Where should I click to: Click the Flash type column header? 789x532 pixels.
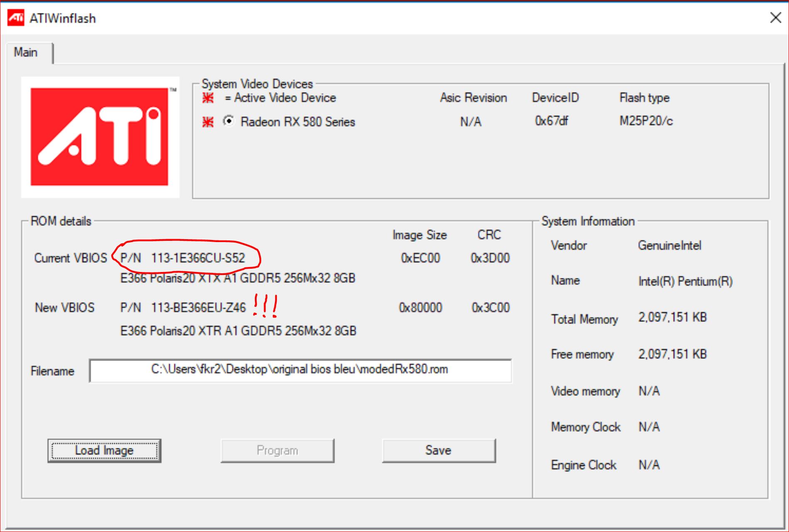644,98
